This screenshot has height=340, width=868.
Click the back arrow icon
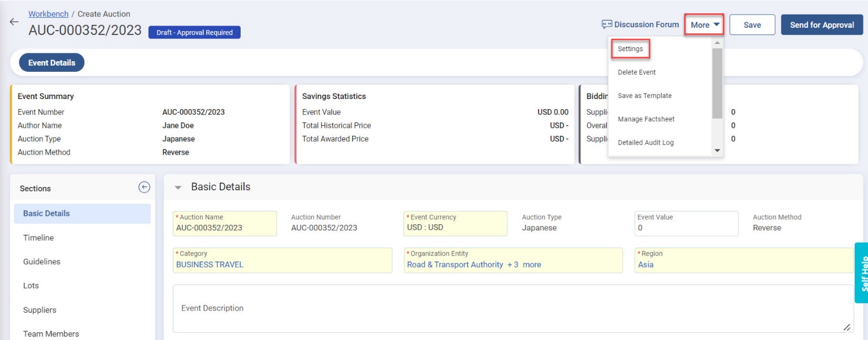click(x=14, y=22)
